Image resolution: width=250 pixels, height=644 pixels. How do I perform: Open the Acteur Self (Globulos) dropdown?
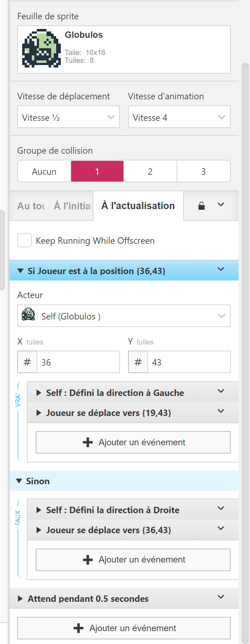click(124, 316)
